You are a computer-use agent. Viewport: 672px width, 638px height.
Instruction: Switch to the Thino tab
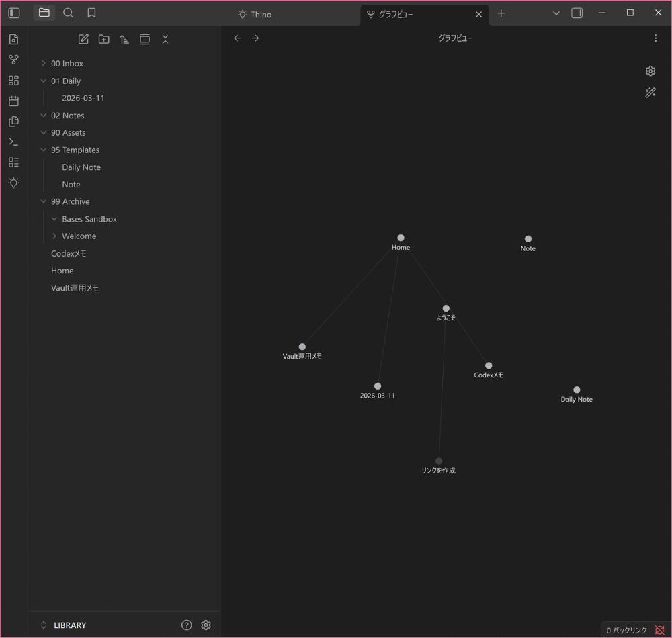coord(261,13)
